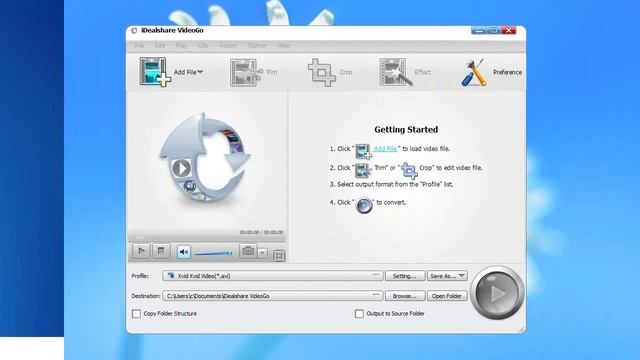
Task: Click the Crop icon in step 2
Action: tap(409, 170)
